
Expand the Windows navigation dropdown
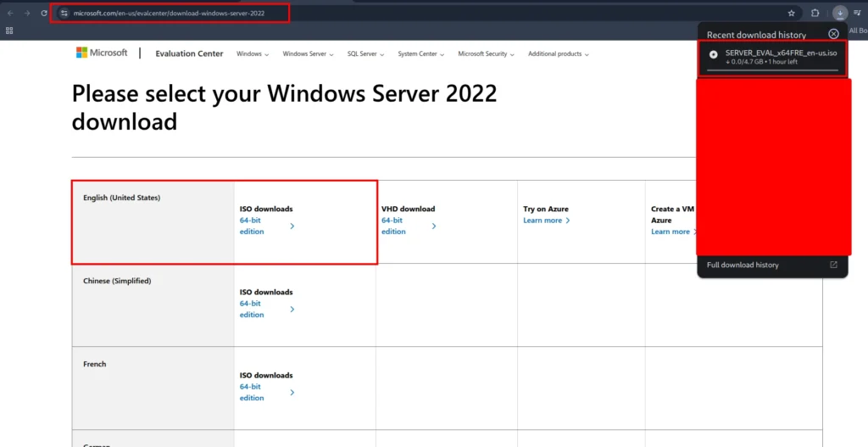253,53
